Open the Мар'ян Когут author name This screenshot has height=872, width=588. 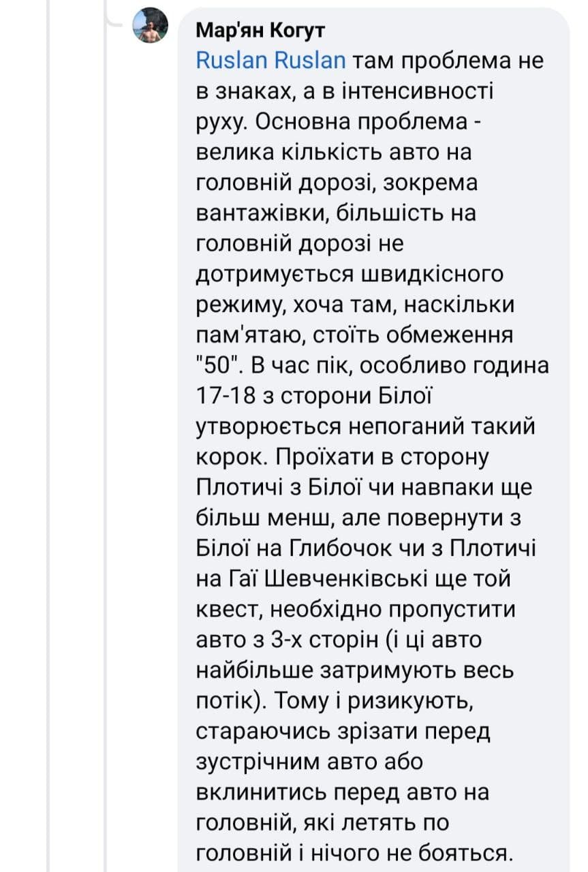tap(260, 31)
